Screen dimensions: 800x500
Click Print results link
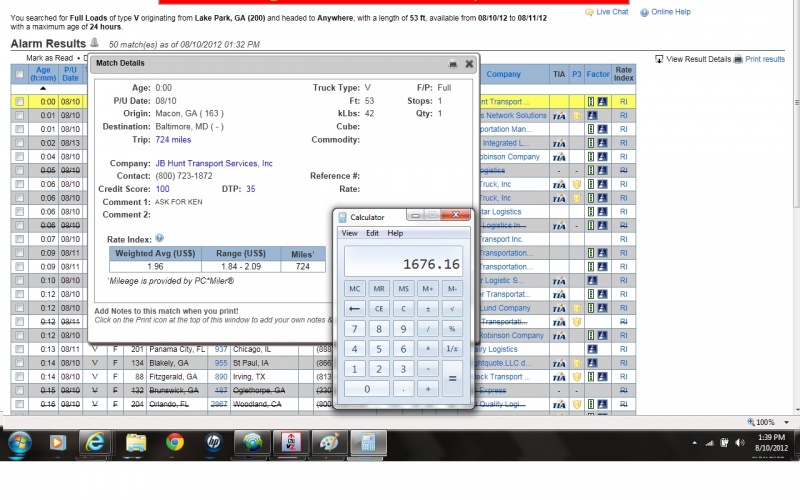click(x=765, y=59)
